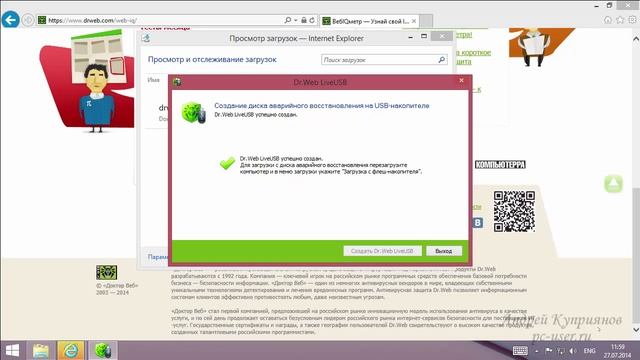
Task: Refresh the page with reload icon
Action: point(312,20)
